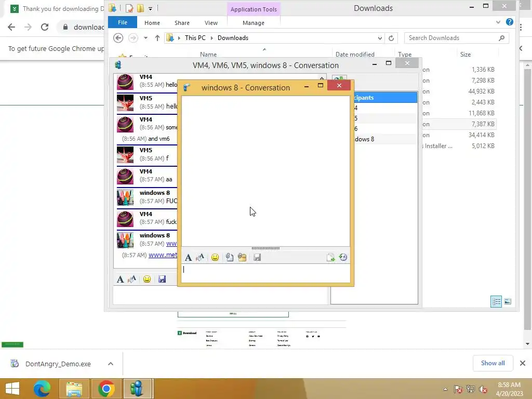Open font settings in windows 8 conversation
Image resolution: width=532 pixels, height=399 pixels.
pyautogui.click(x=188, y=258)
